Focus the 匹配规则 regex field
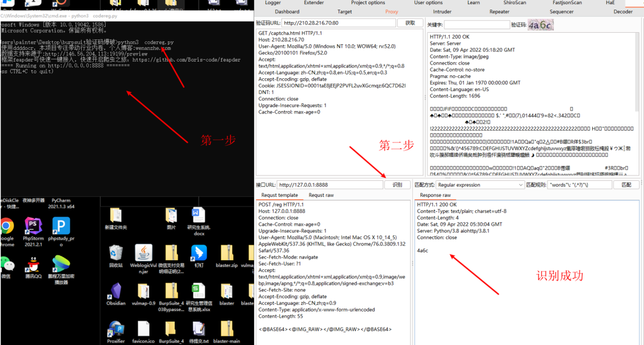This screenshot has height=345, width=644. click(x=580, y=185)
